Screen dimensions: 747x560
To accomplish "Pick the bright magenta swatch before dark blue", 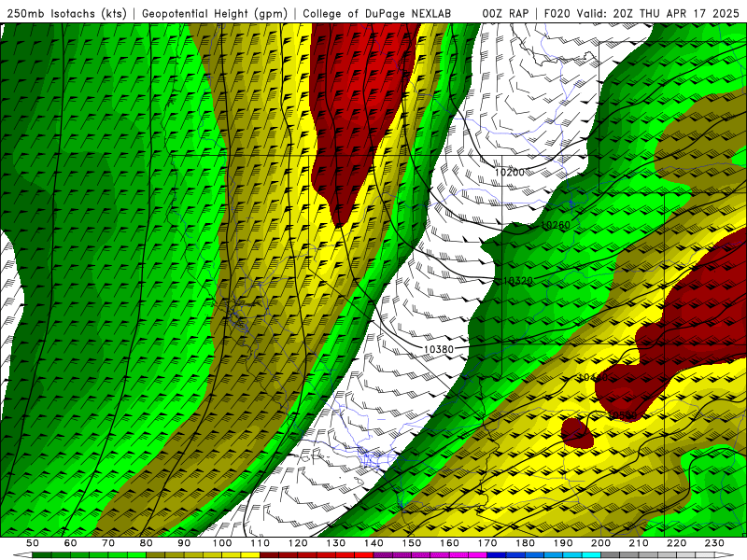I will (477, 554).
